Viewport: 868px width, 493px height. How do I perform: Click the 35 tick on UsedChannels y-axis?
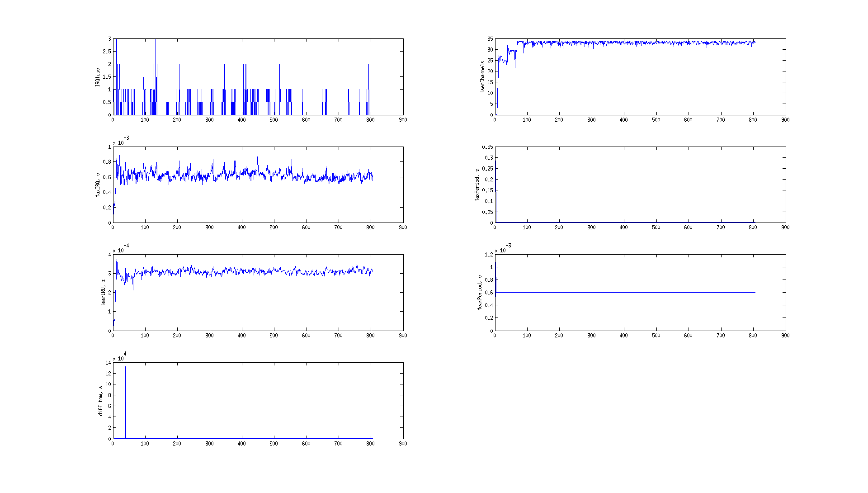[x=490, y=39]
